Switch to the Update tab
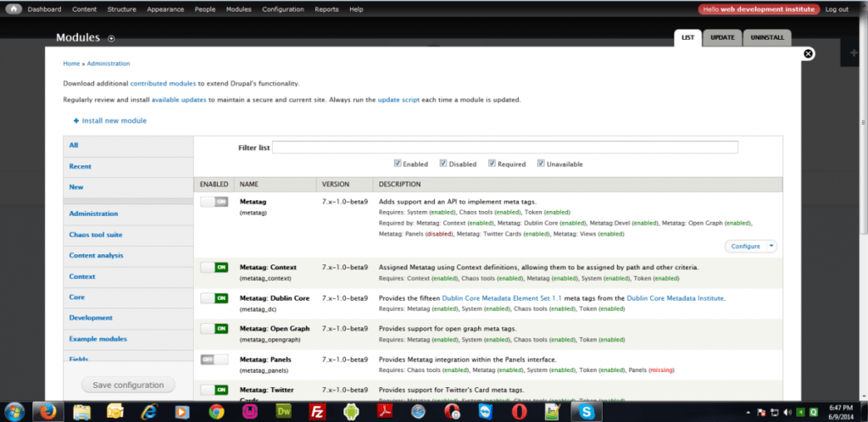 point(722,38)
